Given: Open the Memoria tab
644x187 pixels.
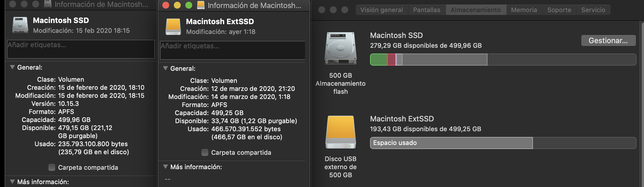Looking at the screenshot, I should click(524, 10).
